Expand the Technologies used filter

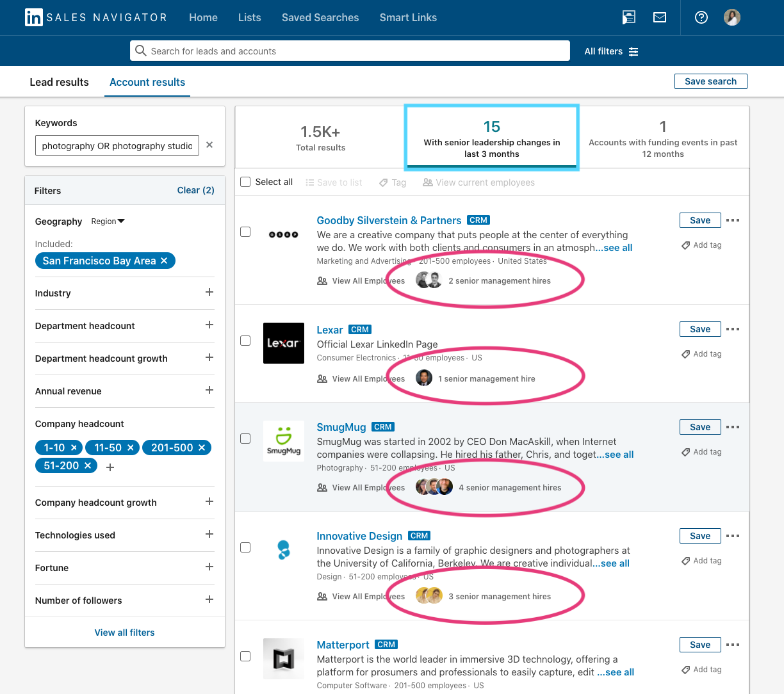click(209, 534)
